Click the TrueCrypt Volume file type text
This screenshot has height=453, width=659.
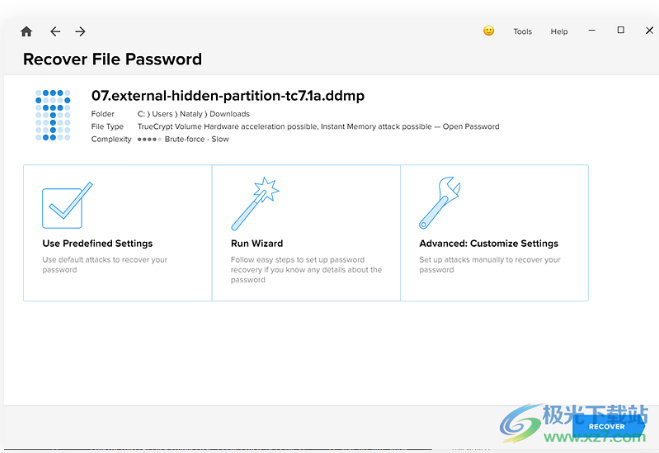pyautogui.click(x=318, y=126)
